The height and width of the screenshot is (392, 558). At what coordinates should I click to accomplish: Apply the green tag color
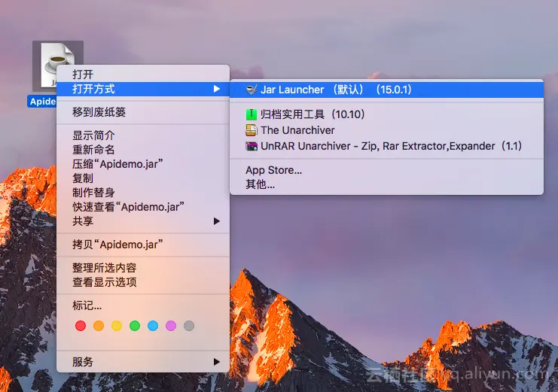pyautogui.click(x=135, y=326)
